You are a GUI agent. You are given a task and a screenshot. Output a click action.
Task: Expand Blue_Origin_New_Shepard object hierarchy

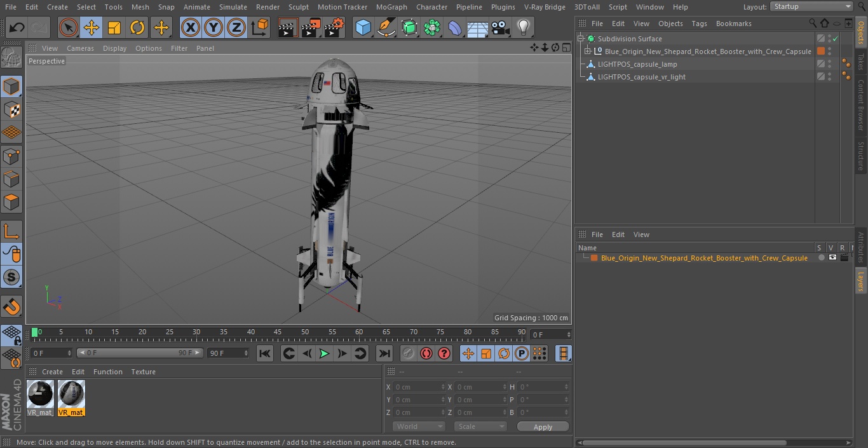pyautogui.click(x=588, y=51)
